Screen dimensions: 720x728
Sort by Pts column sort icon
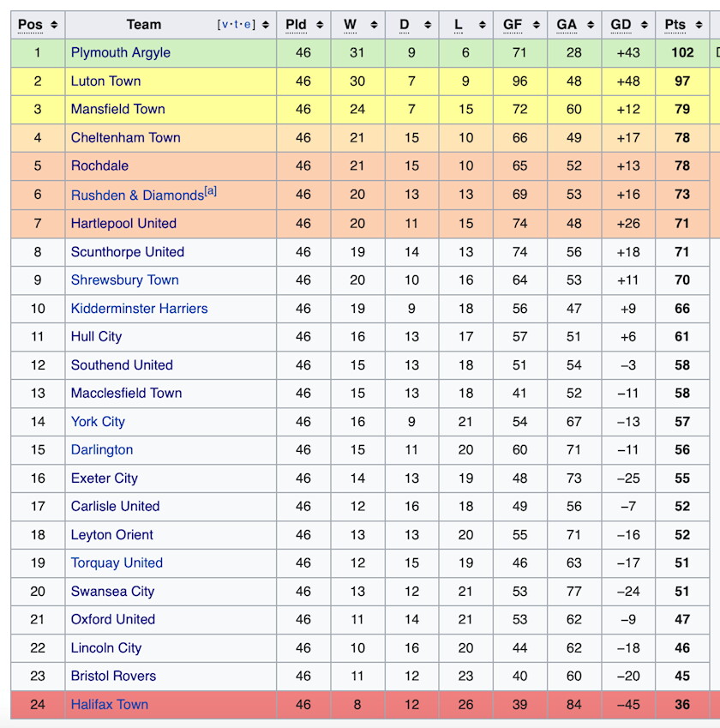tap(699, 25)
